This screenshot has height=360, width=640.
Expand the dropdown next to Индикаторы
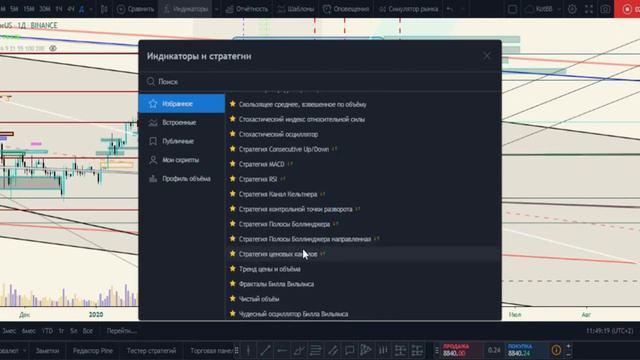pyautogui.click(x=216, y=9)
